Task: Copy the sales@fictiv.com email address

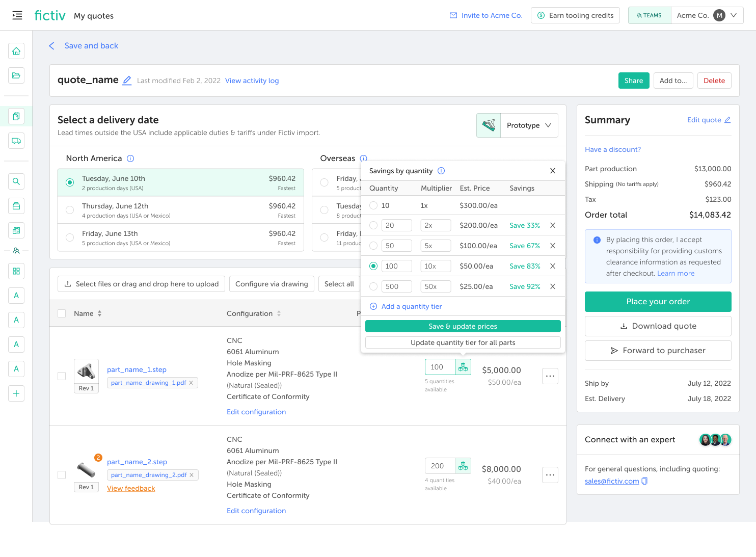Action: tap(644, 481)
